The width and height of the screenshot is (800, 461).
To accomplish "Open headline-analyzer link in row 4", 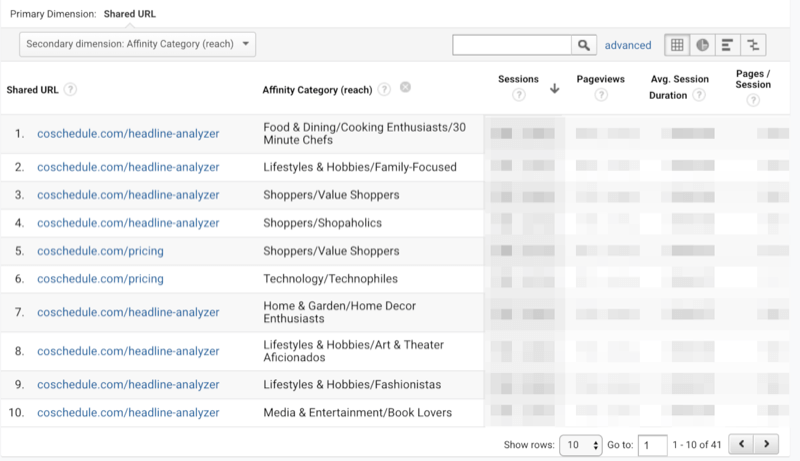I will point(128,223).
